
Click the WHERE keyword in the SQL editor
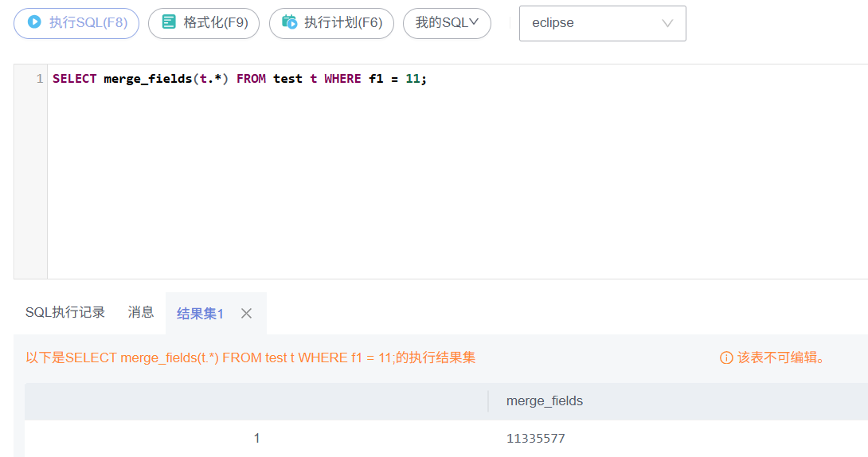tap(342, 79)
